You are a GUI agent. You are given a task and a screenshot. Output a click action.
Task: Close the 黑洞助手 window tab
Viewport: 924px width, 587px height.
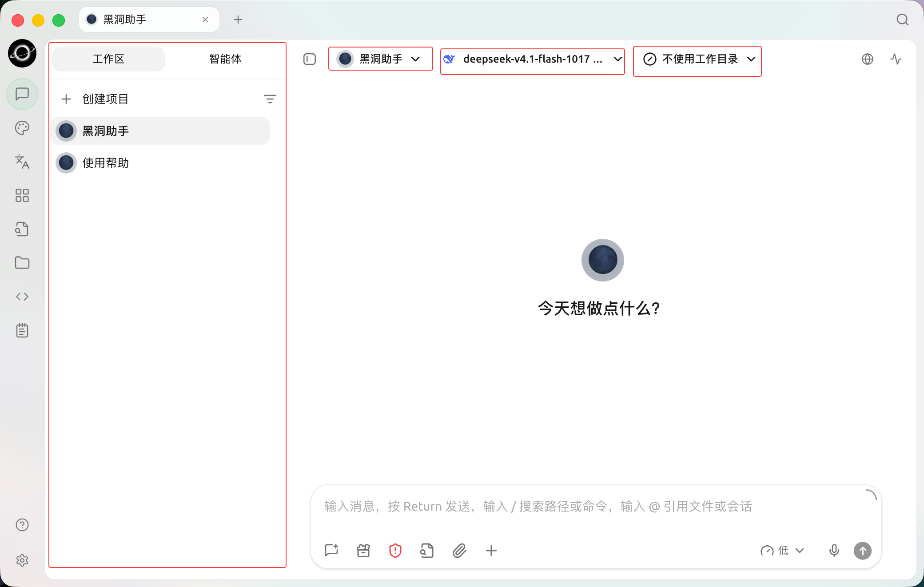(x=205, y=20)
